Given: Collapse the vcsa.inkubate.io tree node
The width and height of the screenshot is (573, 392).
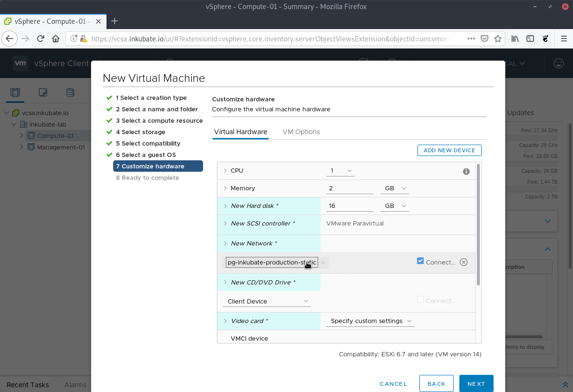Looking at the screenshot, I should click(x=6, y=113).
